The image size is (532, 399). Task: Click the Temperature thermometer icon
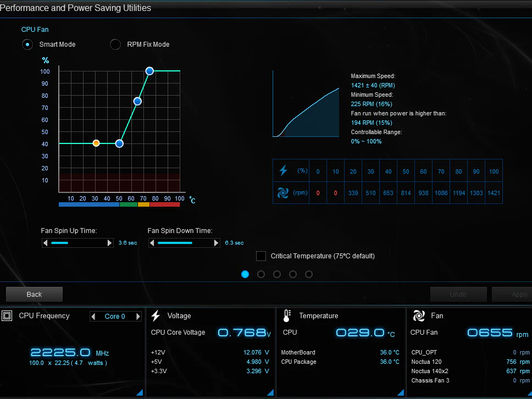pos(287,315)
